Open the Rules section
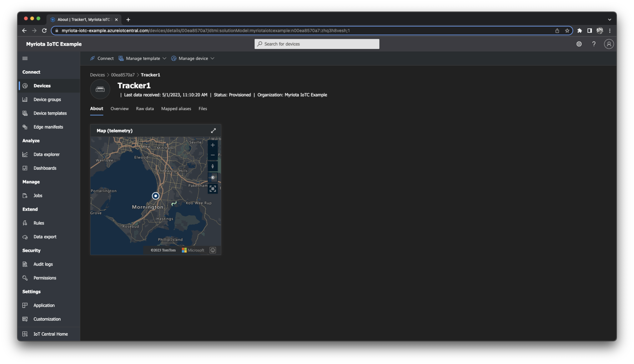 tap(39, 223)
